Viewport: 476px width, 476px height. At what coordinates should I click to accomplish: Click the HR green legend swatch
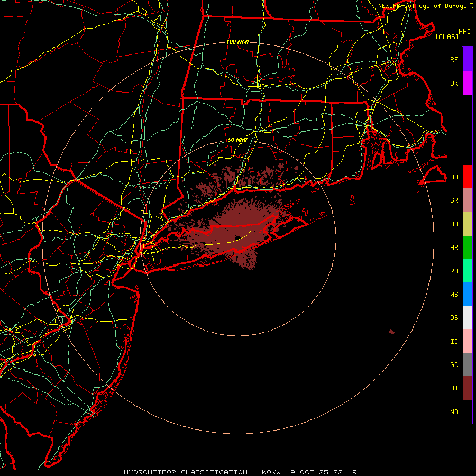coord(467,248)
